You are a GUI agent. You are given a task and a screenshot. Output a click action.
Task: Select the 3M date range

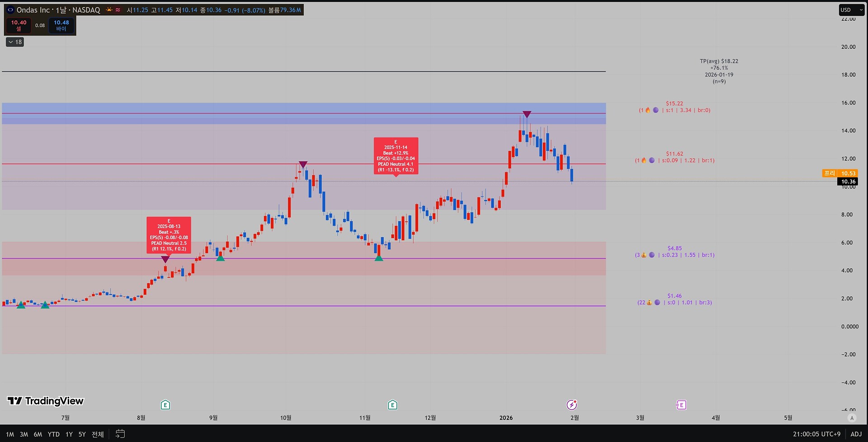point(24,434)
